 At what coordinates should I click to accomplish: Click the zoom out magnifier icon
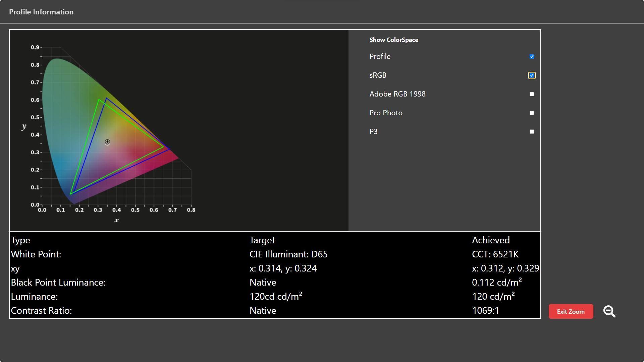(609, 311)
